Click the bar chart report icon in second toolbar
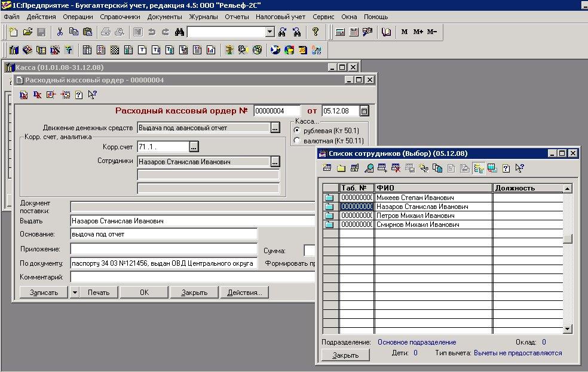This screenshot has width=588, height=372. (211, 50)
